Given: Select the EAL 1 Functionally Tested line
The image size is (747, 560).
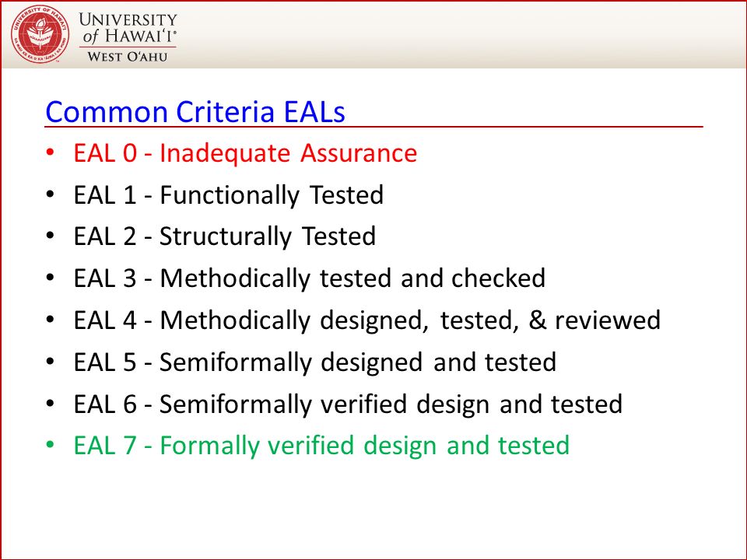Looking at the screenshot, I should point(229,195).
